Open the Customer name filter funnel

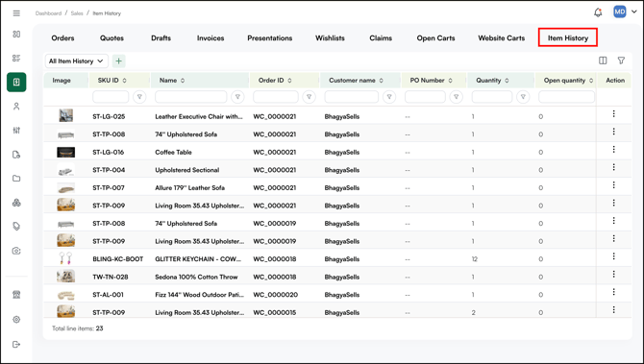[389, 97]
